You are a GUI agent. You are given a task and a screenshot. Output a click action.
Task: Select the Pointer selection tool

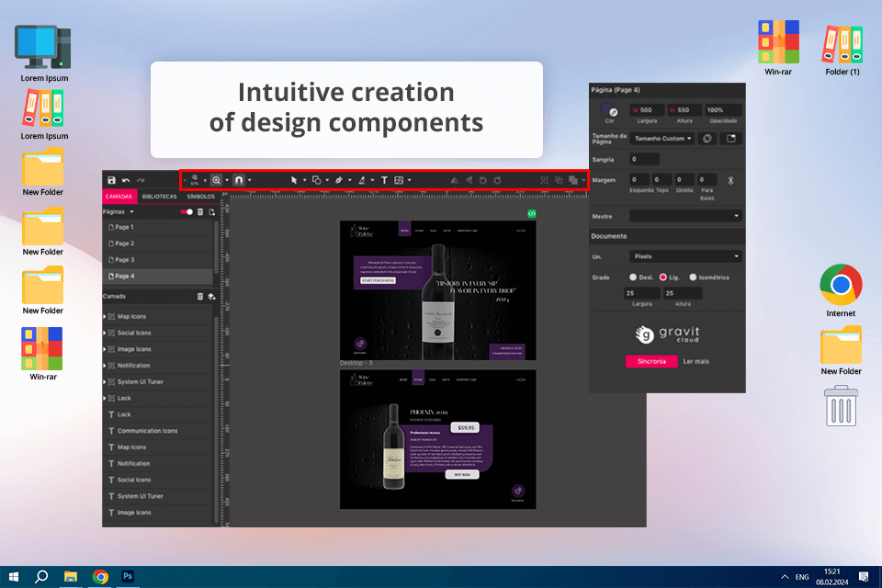point(295,181)
